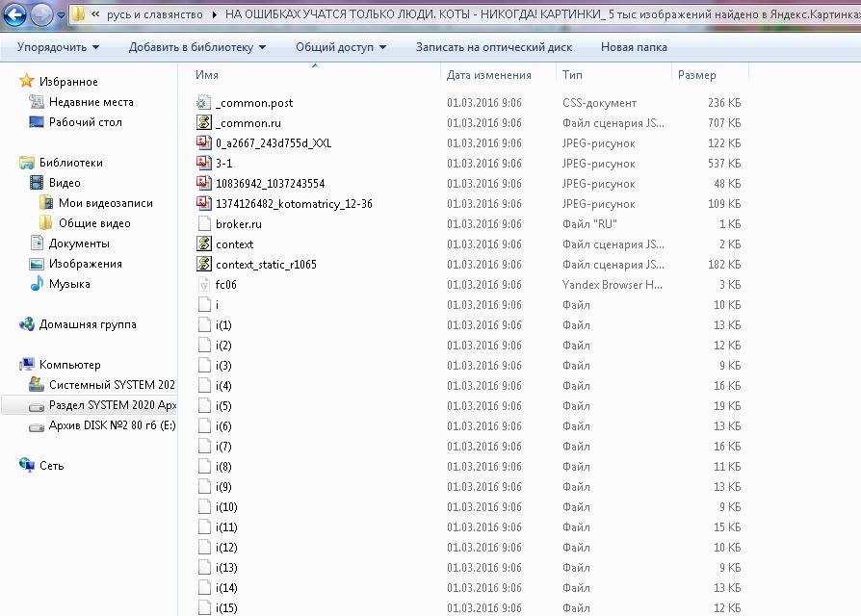Open 'Недавние места' in sidebar
861x616 pixels.
click(91, 101)
